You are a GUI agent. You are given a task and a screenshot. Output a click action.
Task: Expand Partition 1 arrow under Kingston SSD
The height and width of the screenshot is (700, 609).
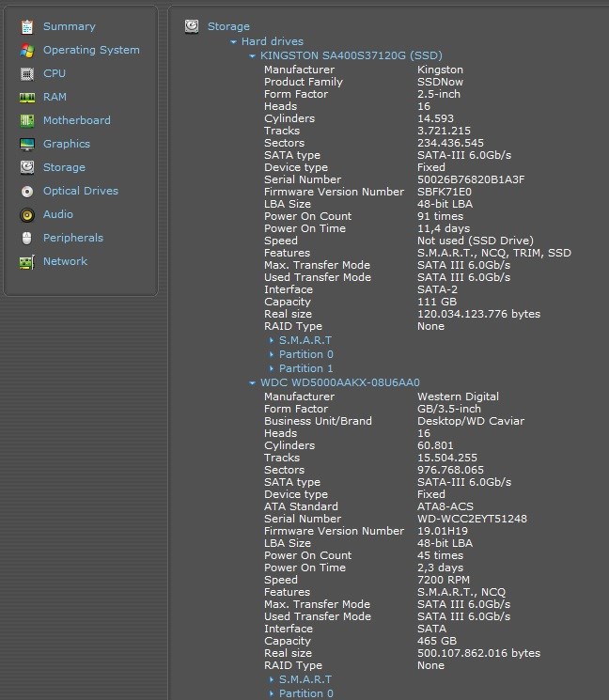click(x=272, y=368)
